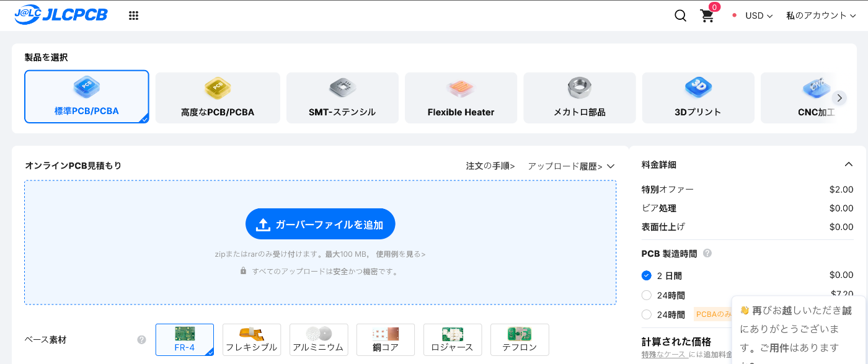This screenshot has height=364, width=868.
Task: Collapse the 料金詳細 panel
Action: click(848, 164)
